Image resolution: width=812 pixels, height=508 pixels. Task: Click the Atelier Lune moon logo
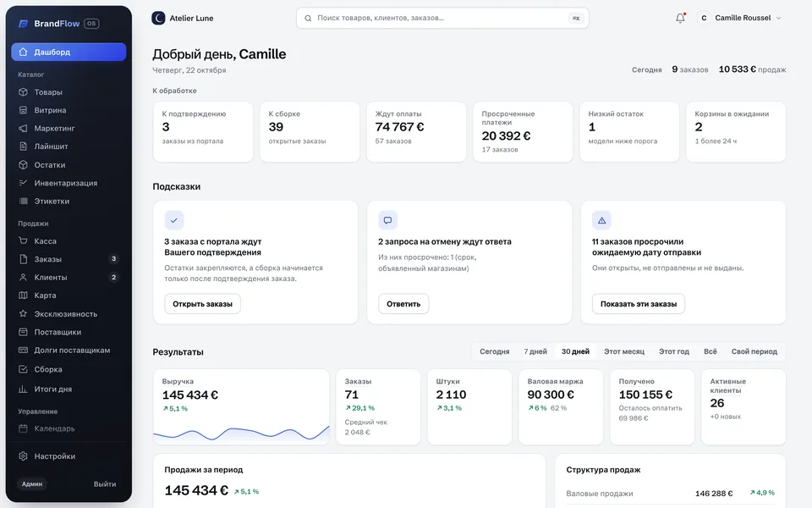pyautogui.click(x=158, y=18)
